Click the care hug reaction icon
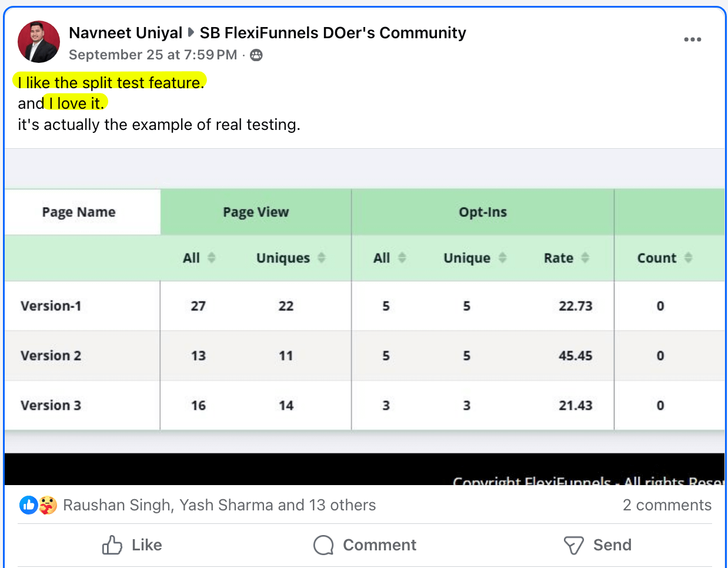 tap(47, 504)
